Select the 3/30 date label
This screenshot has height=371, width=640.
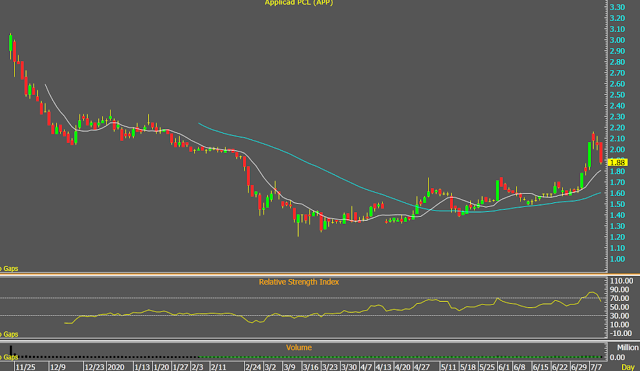click(x=349, y=367)
